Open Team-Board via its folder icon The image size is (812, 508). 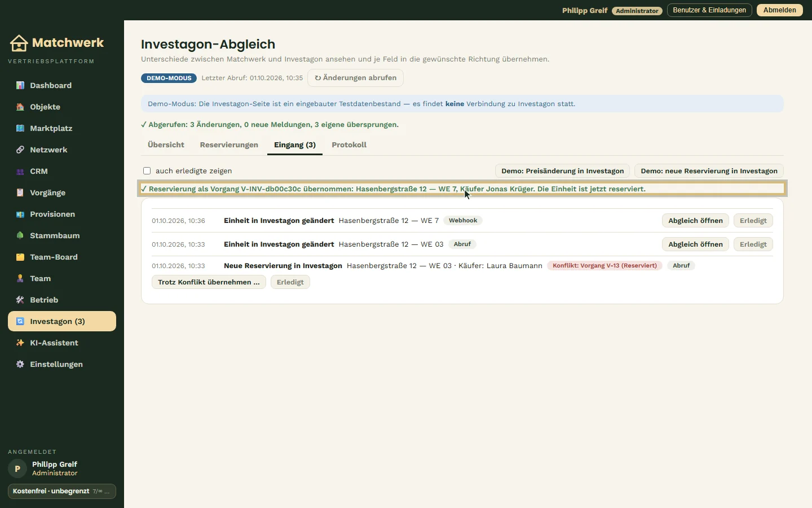click(x=20, y=257)
